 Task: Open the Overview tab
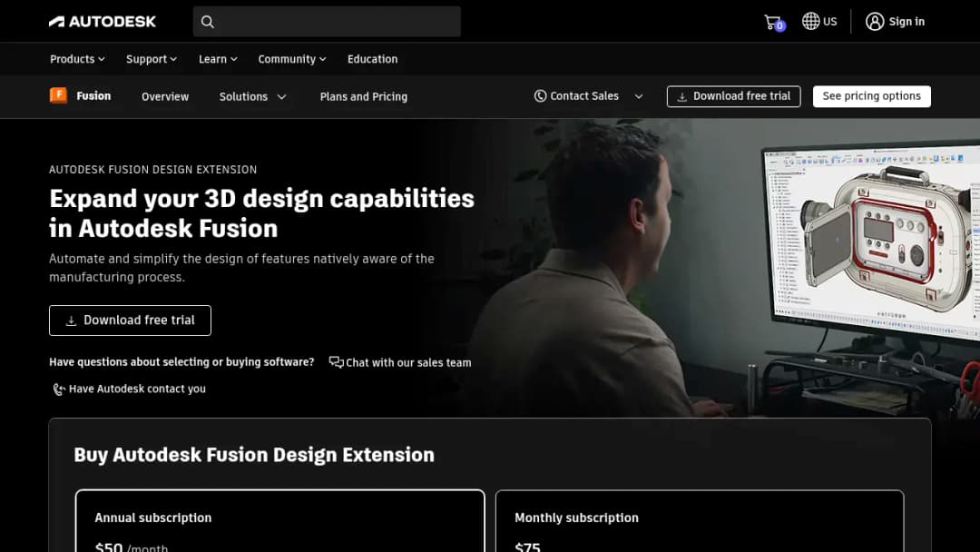pyautogui.click(x=165, y=97)
